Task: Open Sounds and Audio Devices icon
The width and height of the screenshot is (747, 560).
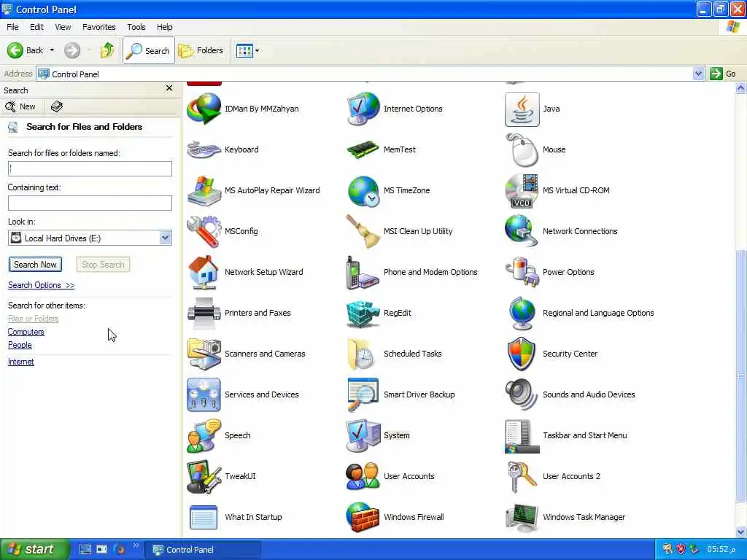Action: [x=522, y=394]
